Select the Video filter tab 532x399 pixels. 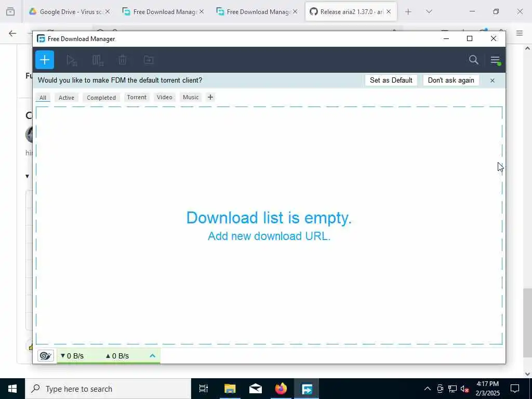click(x=165, y=97)
